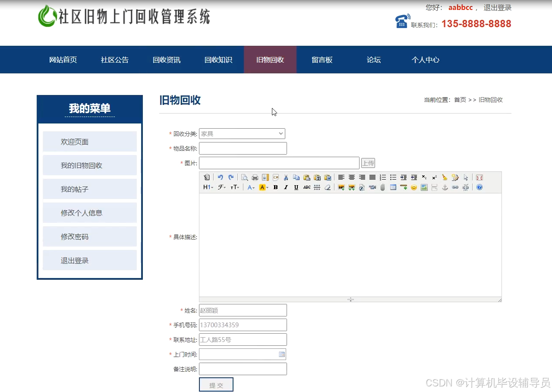Toggle bold formatting
The height and width of the screenshot is (392, 552).
point(275,187)
